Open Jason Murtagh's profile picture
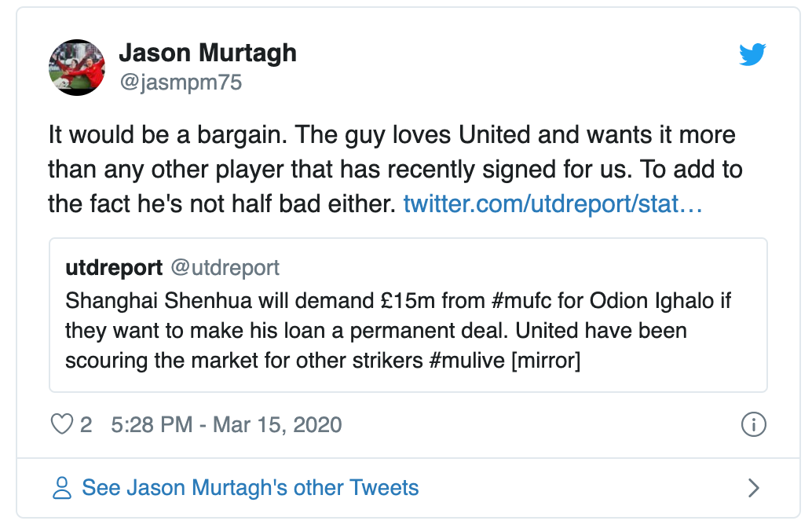This screenshot has width=812, height=528. coord(77,68)
